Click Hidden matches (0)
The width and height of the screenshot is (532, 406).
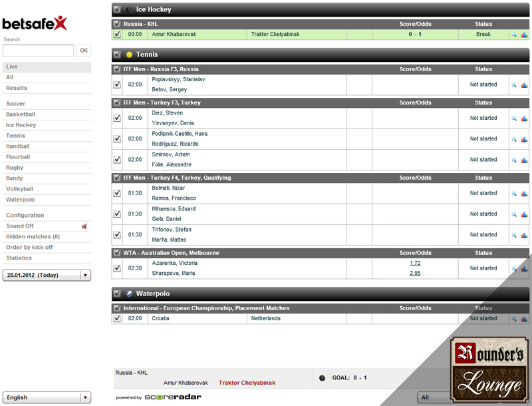[47, 236]
